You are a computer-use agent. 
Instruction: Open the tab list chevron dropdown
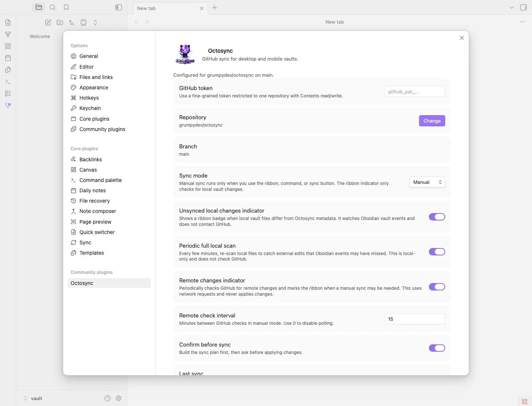pos(512,7)
